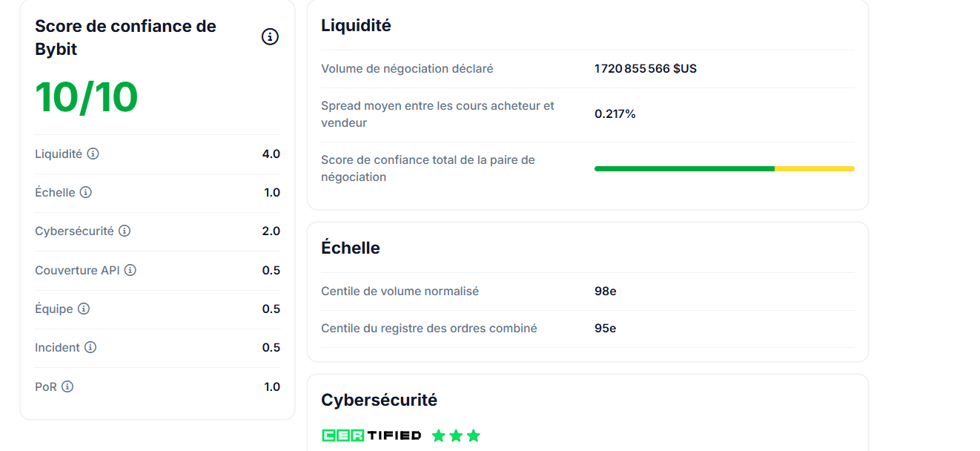Click the pair trading trust score progress bar
Viewport: 980px width, 451px height.
coord(723,168)
